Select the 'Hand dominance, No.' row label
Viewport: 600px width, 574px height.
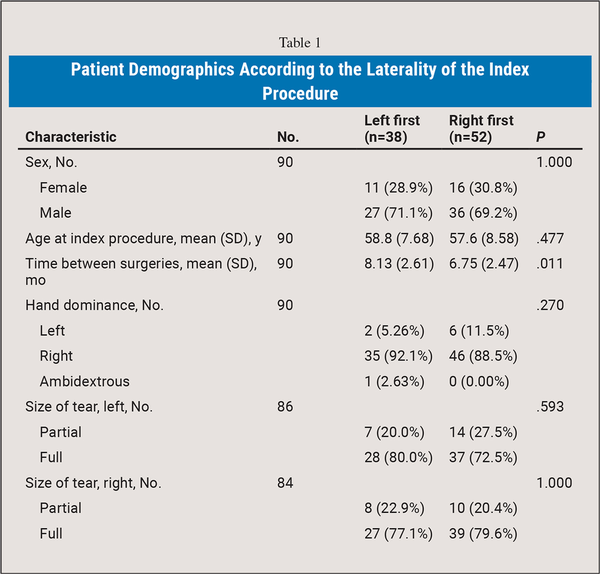coord(84,305)
